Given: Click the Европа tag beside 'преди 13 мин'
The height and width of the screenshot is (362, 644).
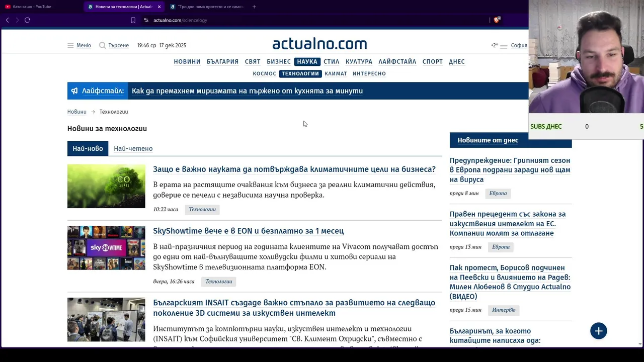Looking at the screenshot, I should tap(501, 247).
